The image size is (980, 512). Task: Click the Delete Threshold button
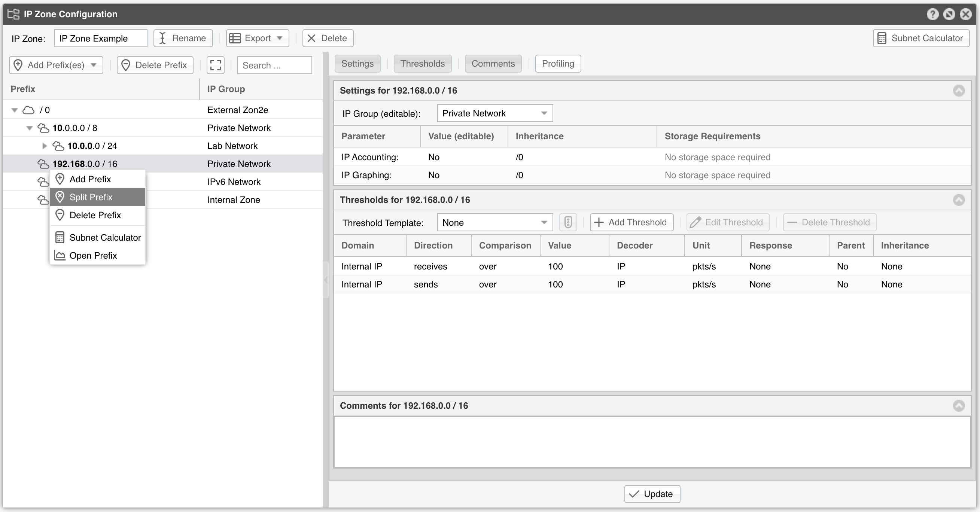tap(830, 222)
